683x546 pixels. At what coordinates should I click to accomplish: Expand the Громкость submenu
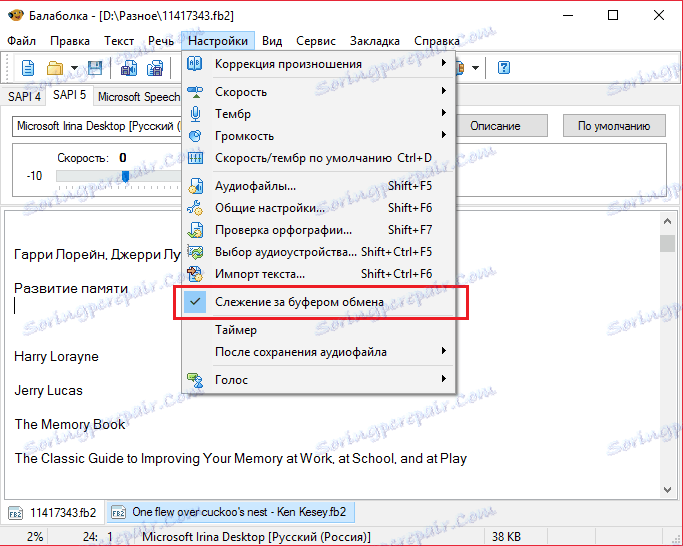(x=443, y=135)
